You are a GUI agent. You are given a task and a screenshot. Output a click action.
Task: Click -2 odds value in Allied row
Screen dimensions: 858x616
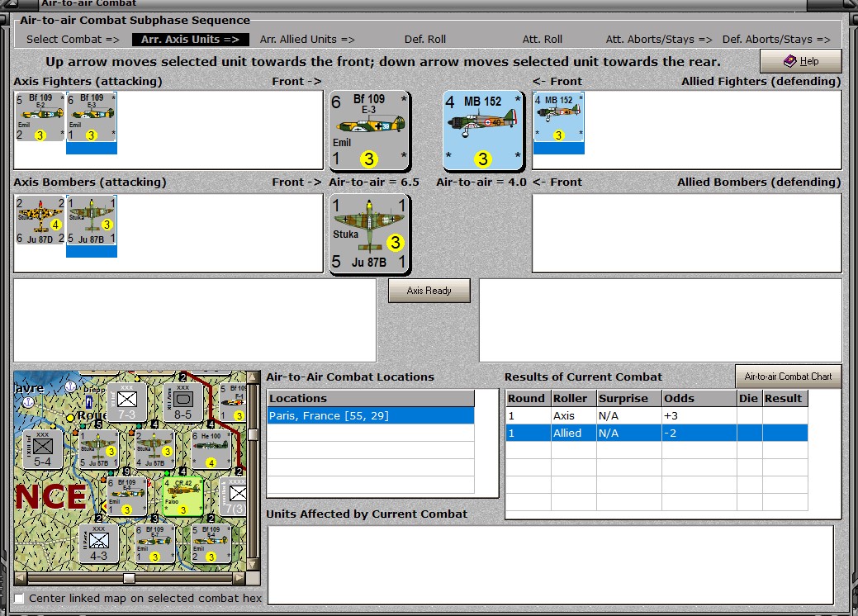[x=699, y=433]
